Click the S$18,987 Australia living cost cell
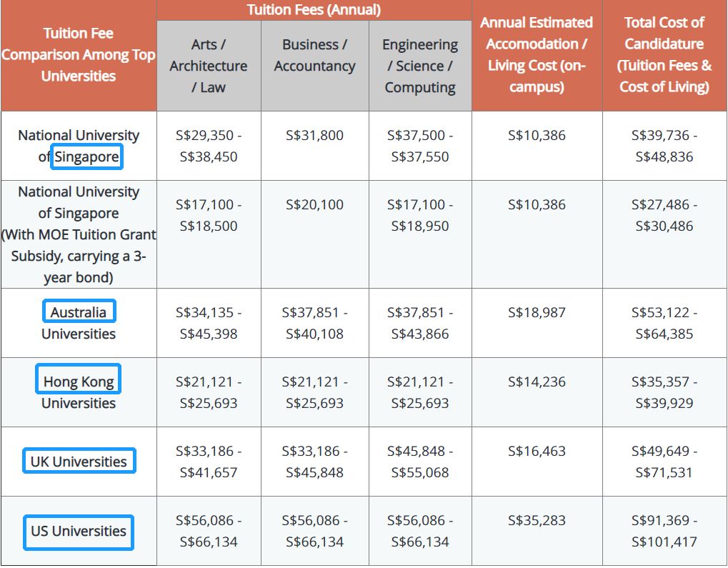Image resolution: width=728 pixels, height=568 pixels. [x=537, y=312]
